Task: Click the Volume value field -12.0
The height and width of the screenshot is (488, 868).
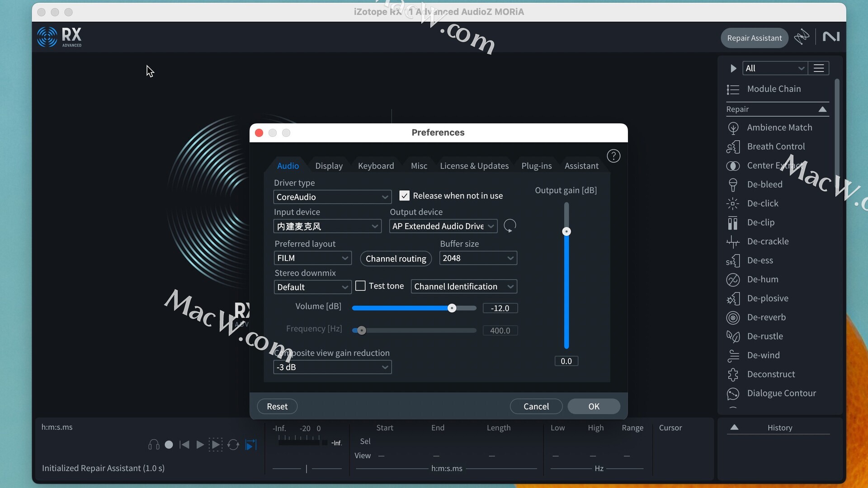Action: coord(500,308)
